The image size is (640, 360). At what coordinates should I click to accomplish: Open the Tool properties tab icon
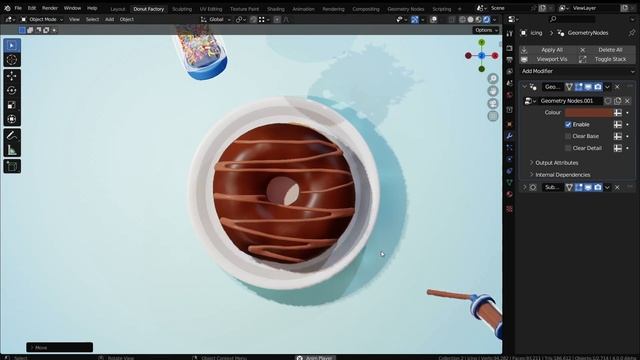(x=509, y=34)
